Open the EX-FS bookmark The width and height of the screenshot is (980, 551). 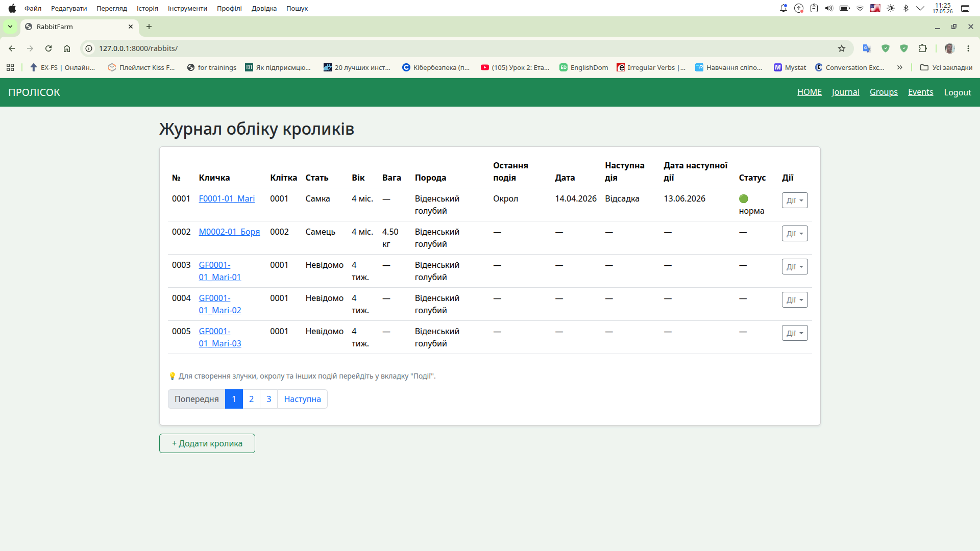click(63, 67)
